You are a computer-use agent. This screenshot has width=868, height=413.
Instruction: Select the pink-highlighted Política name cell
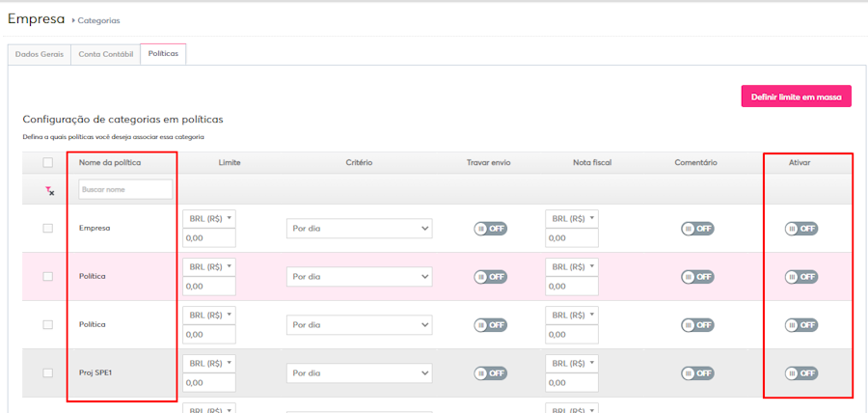click(x=93, y=276)
